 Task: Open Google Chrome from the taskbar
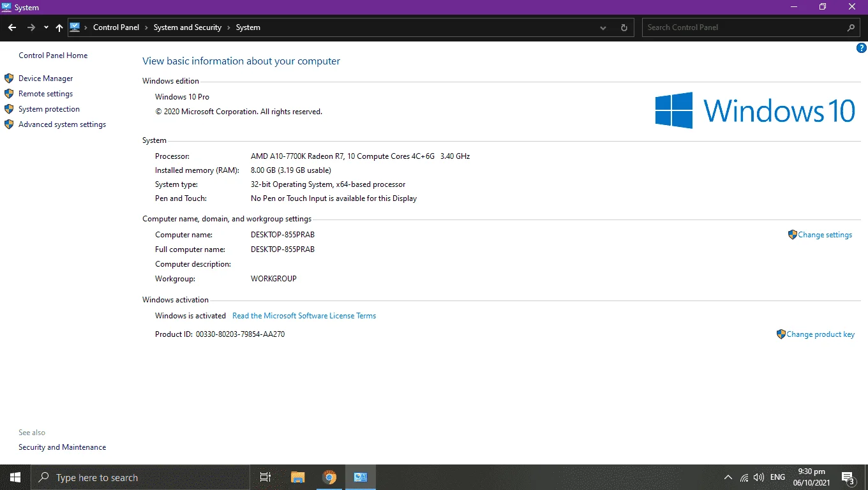tap(329, 477)
